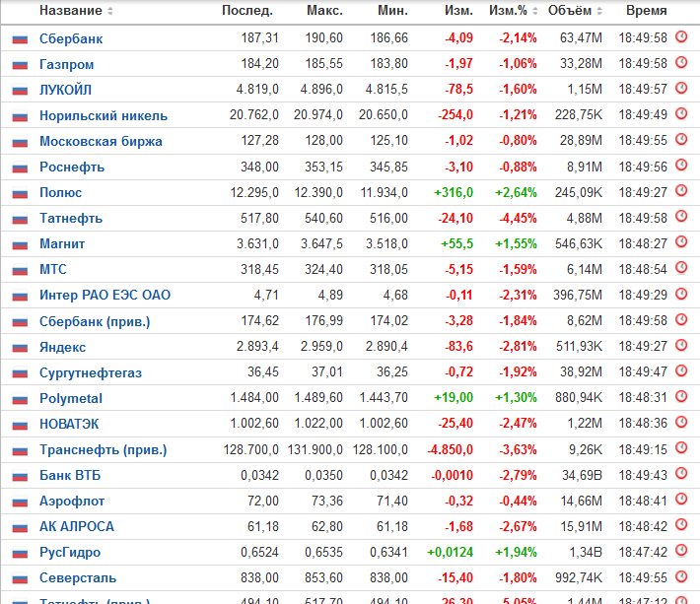Image resolution: width=700 pixels, height=604 pixels.
Task: Click the clock icon in Северсталь row
Action: (x=681, y=576)
